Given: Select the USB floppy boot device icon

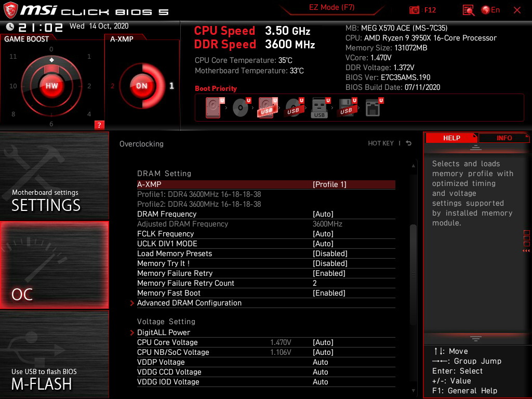Looking at the screenshot, I should [347, 108].
